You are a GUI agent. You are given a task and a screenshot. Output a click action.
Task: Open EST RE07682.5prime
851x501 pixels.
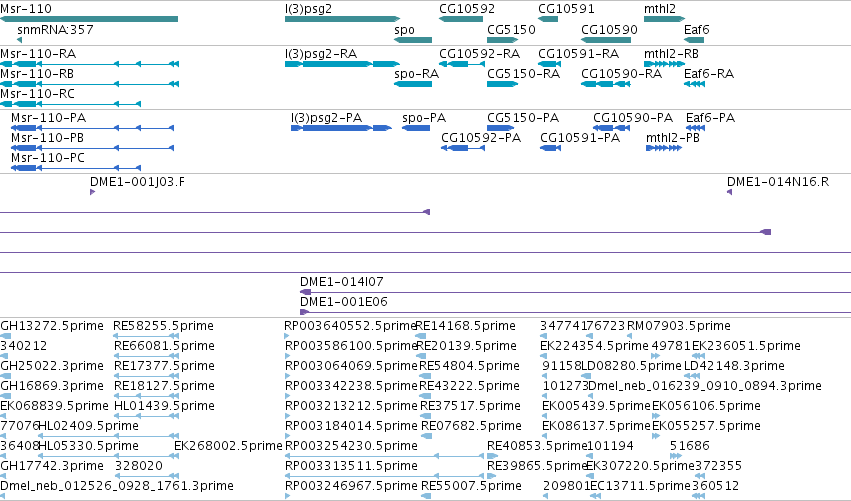pos(471,426)
